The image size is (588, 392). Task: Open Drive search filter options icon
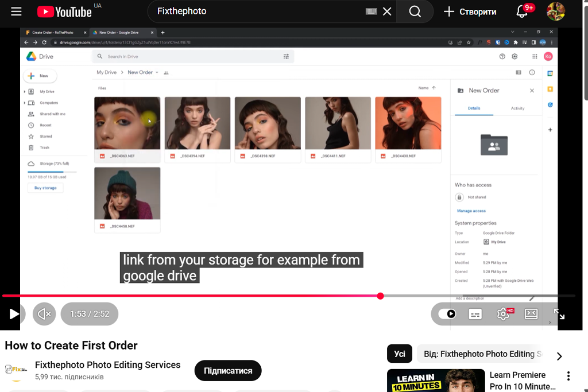pos(286,57)
